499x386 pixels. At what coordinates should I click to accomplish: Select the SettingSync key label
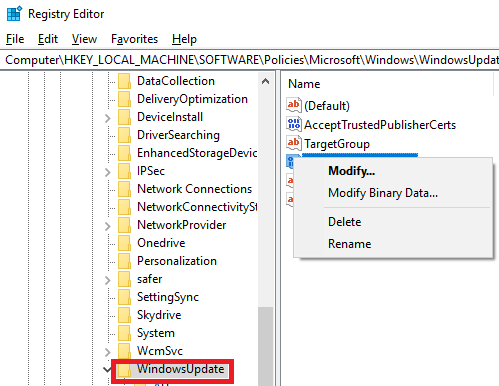[168, 297]
